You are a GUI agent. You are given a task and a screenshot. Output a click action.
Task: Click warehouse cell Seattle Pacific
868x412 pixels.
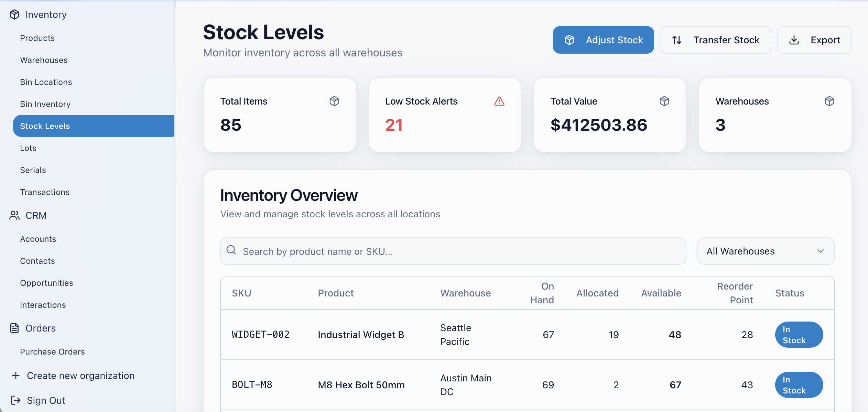[456, 335]
